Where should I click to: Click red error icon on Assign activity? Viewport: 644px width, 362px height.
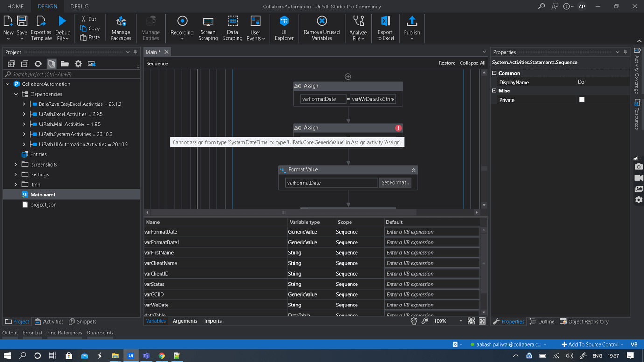(x=398, y=128)
